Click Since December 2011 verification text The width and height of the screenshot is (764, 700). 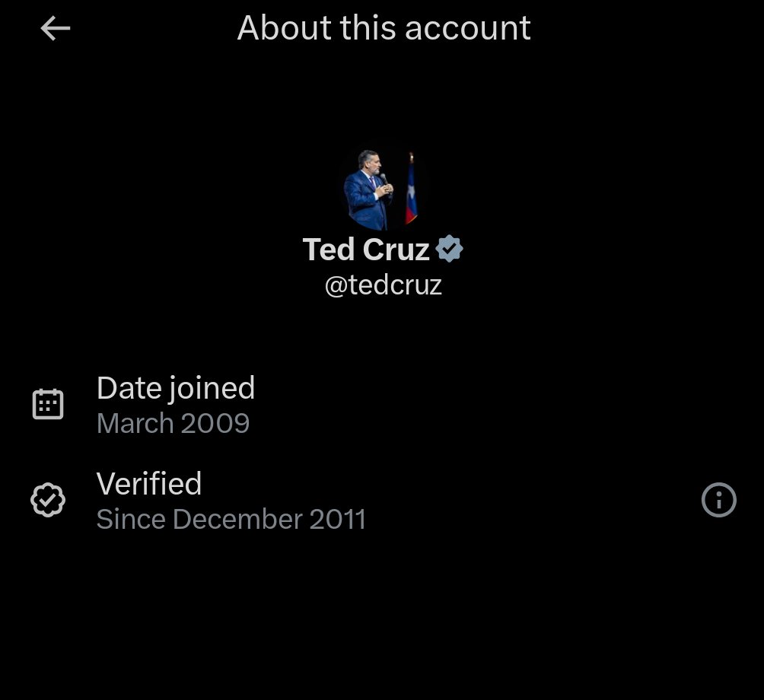tap(231, 519)
